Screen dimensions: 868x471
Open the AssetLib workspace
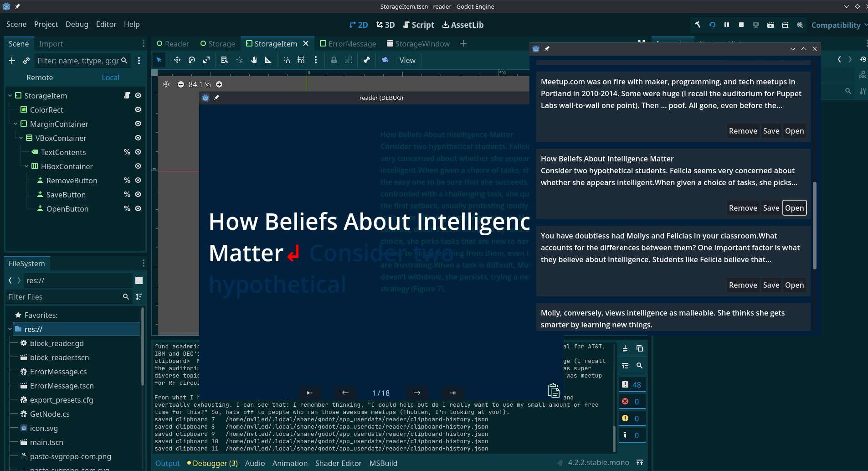point(463,25)
